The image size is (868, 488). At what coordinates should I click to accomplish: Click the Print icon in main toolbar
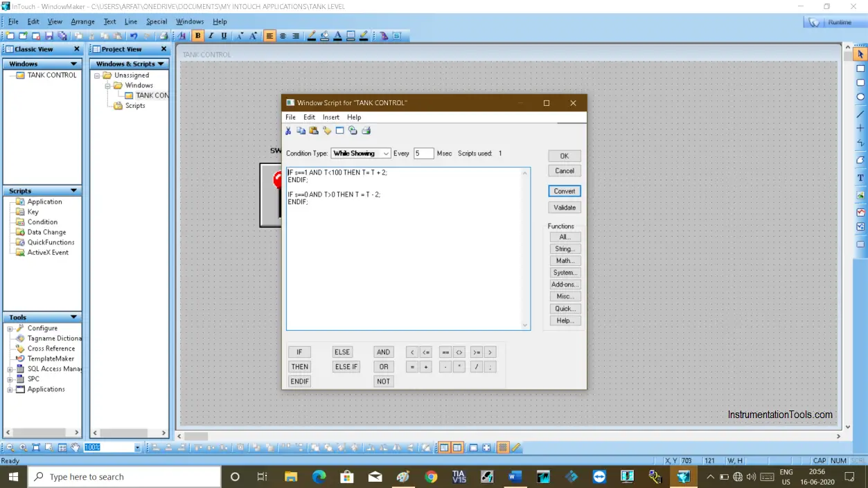(x=163, y=36)
